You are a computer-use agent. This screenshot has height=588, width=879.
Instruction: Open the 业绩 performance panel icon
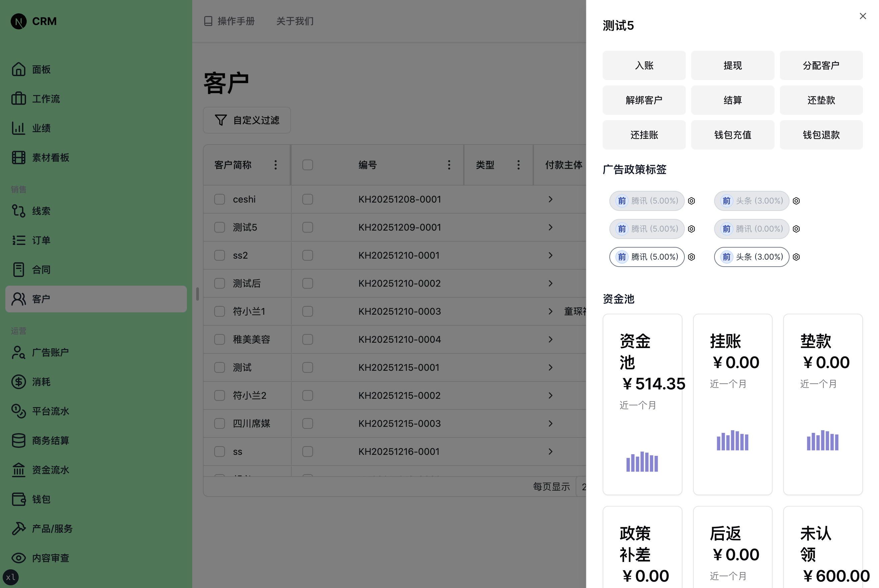click(x=19, y=128)
